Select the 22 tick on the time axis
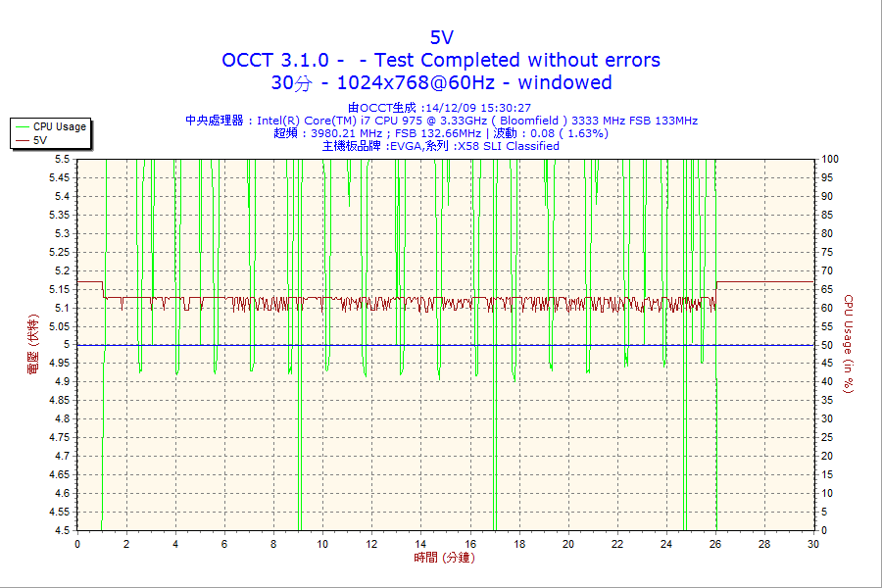This screenshot has width=882, height=588. 617,544
